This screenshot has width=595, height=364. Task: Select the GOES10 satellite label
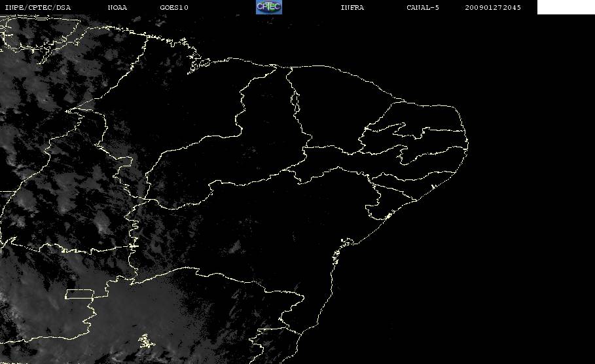click(x=174, y=7)
